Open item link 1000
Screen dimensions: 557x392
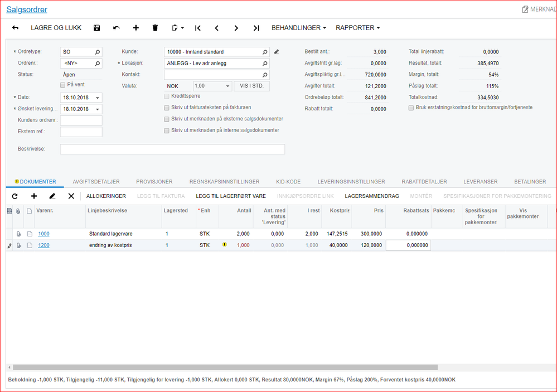43,234
